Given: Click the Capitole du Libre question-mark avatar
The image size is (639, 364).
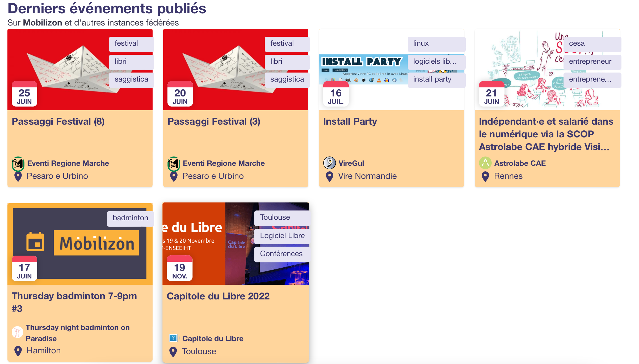Looking at the screenshot, I should pyautogui.click(x=173, y=338).
